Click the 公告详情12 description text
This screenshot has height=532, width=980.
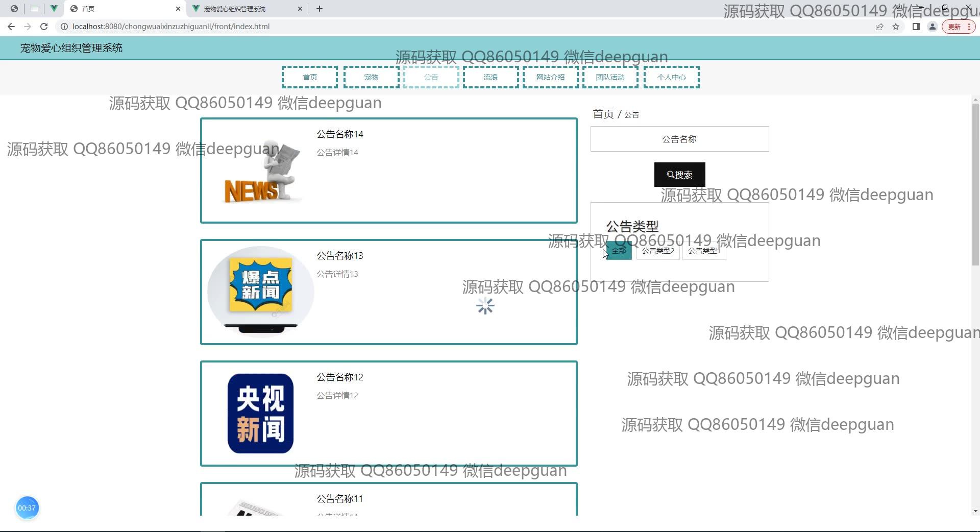[x=337, y=396]
